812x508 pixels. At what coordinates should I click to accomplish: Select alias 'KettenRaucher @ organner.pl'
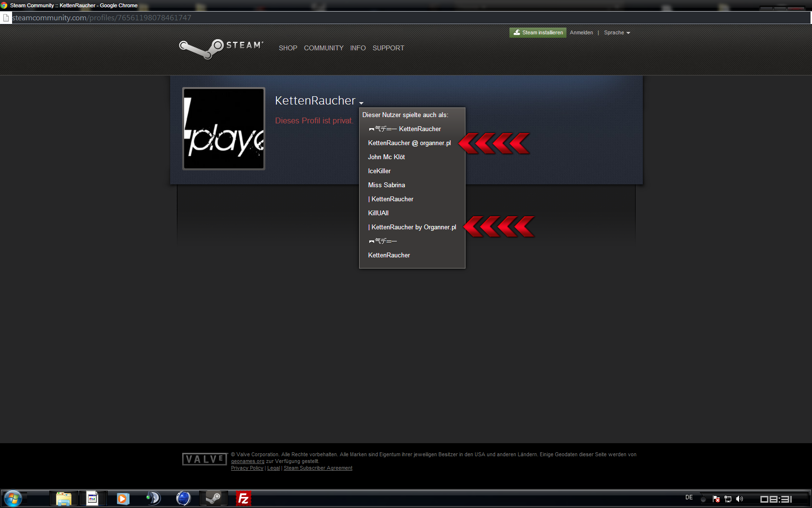(409, 143)
